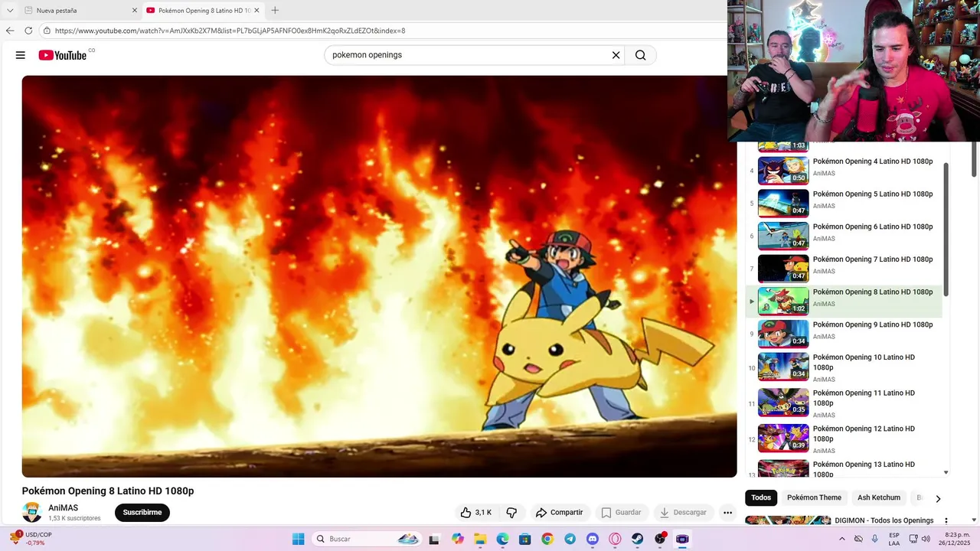980x551 pixels.
Task: Play Pokémon Opening 4 Latino HD 1080p
Action: 844,171
